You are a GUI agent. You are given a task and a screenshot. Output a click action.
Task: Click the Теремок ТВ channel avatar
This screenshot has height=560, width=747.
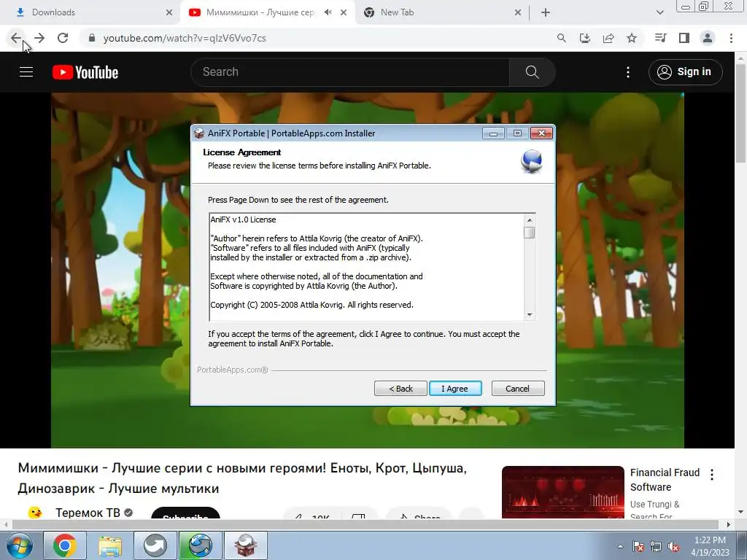[x=35, y=513]
